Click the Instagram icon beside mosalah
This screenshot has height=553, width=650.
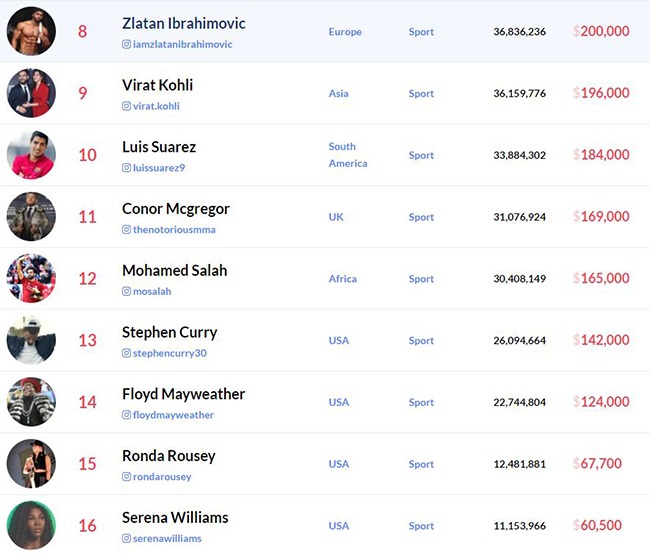pos(126,291)
